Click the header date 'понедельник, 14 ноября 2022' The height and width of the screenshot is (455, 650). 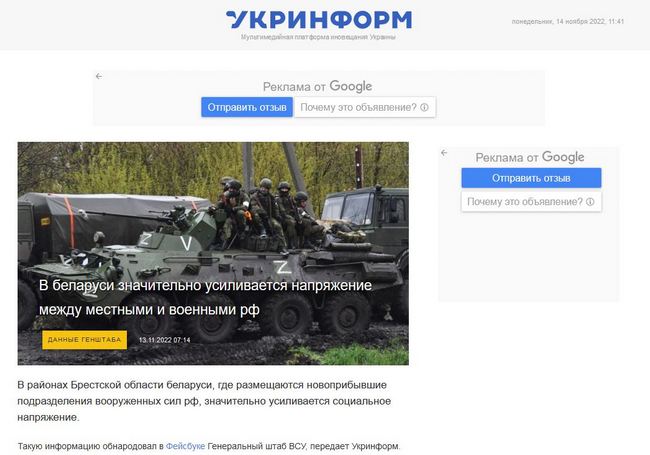pos(558,21)
